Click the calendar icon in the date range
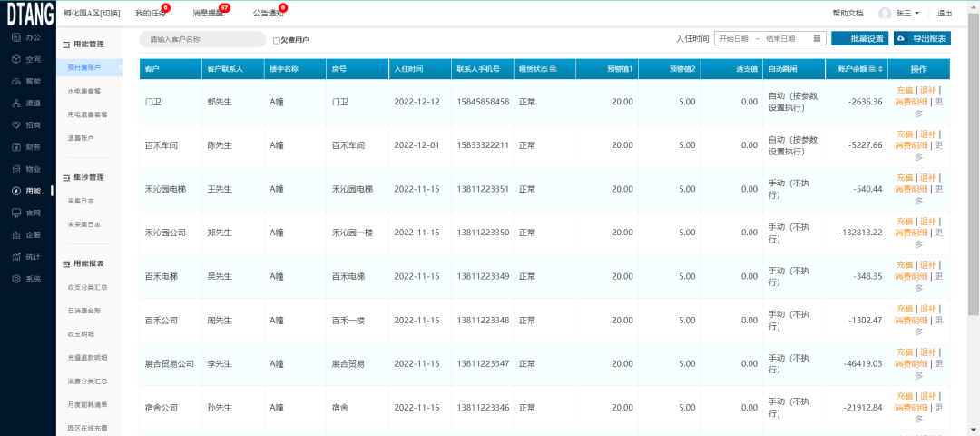This screenshot has height=436, width=980. click(817, 39)
